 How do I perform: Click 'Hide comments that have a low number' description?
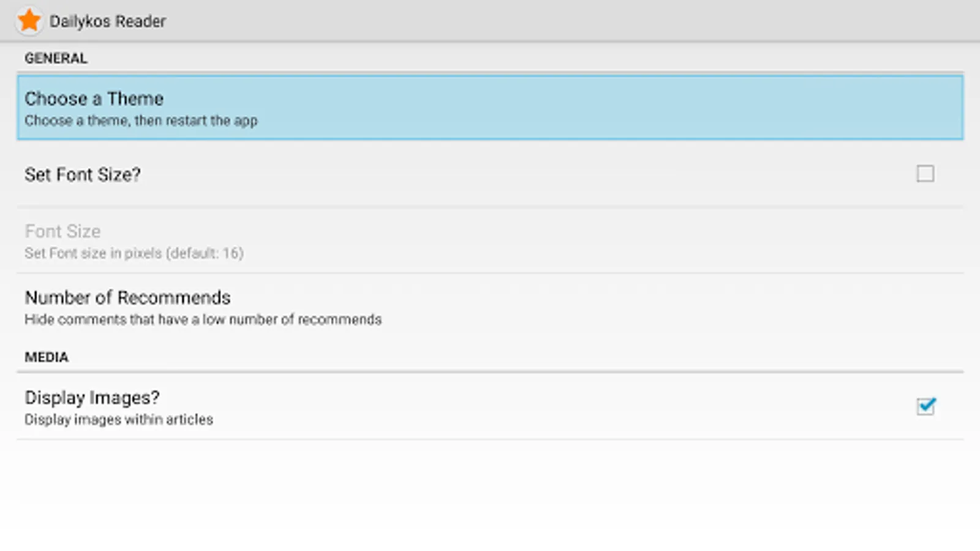(203, 320)
